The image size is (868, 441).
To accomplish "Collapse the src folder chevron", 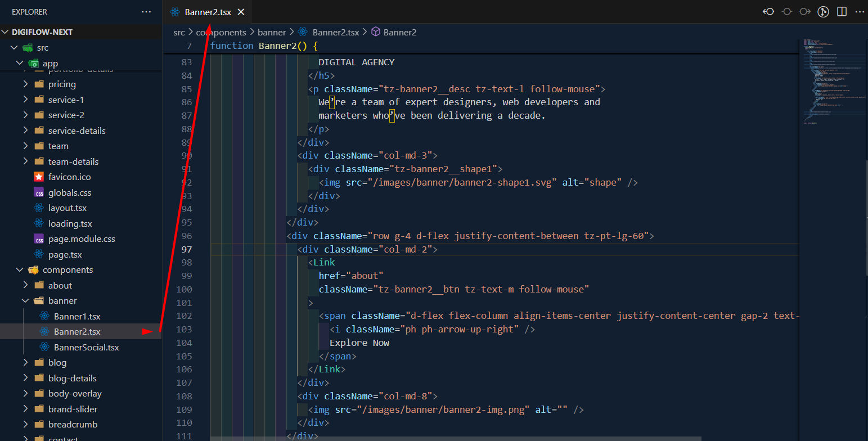I will (x=15, y=48).
